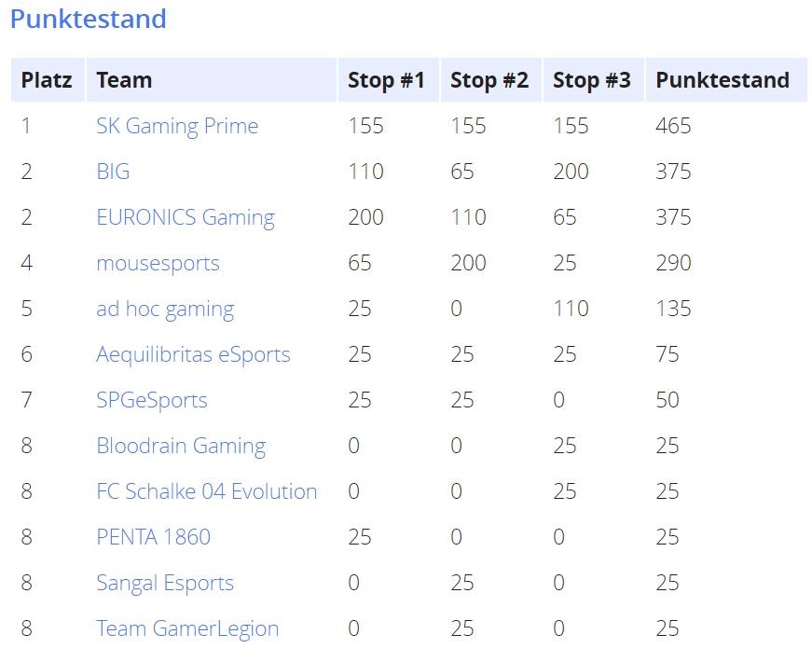
Task: Click the Stop #1 column header
Action: [x=386, y=80]
